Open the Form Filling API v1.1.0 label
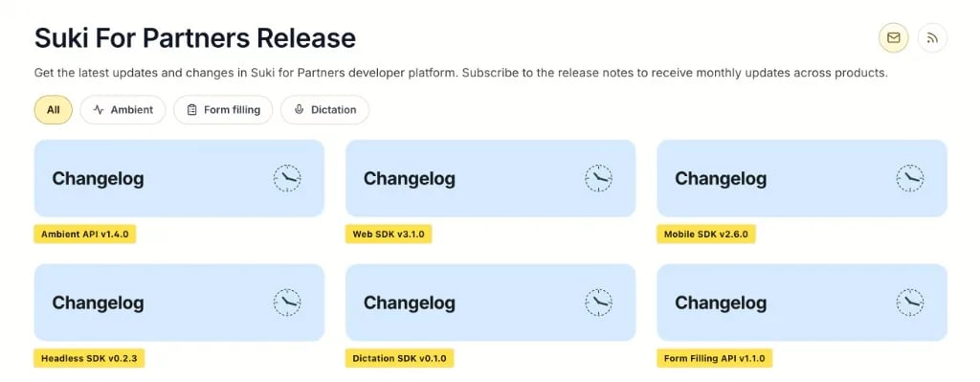 pos(714,359)
